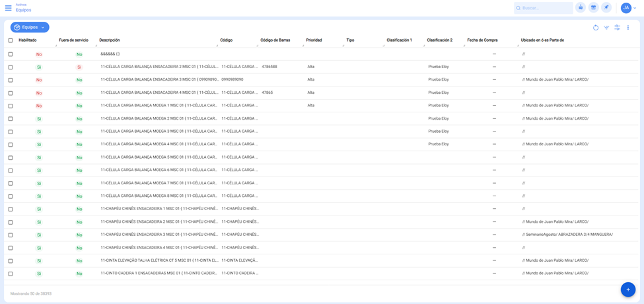Open column settings sliders icon
Screen dimensions: 644x304
[617, 28]
